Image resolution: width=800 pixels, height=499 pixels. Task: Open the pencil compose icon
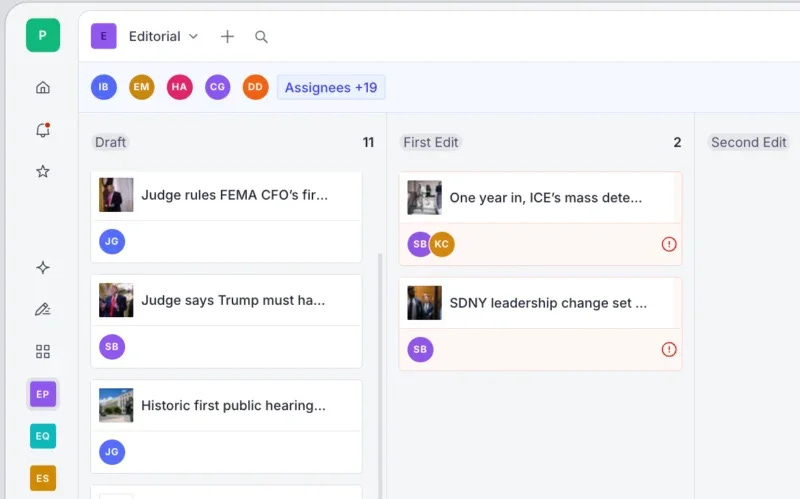[x=43, y=309]
